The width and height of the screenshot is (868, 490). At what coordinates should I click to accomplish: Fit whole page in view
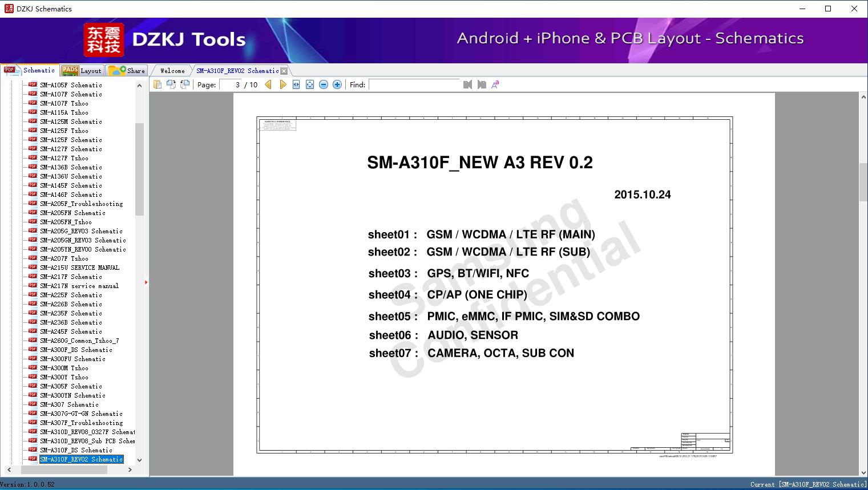coord(310,84)
